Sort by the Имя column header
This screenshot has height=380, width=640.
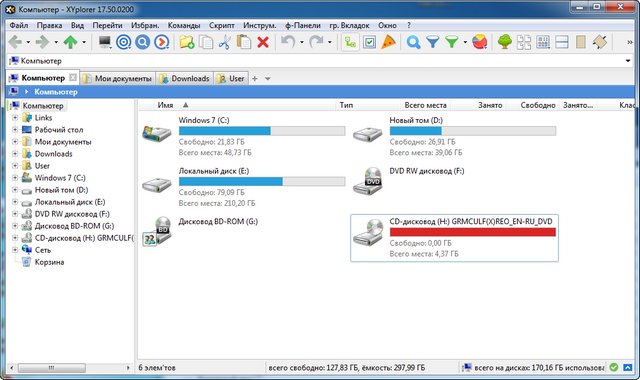[165, 105]
